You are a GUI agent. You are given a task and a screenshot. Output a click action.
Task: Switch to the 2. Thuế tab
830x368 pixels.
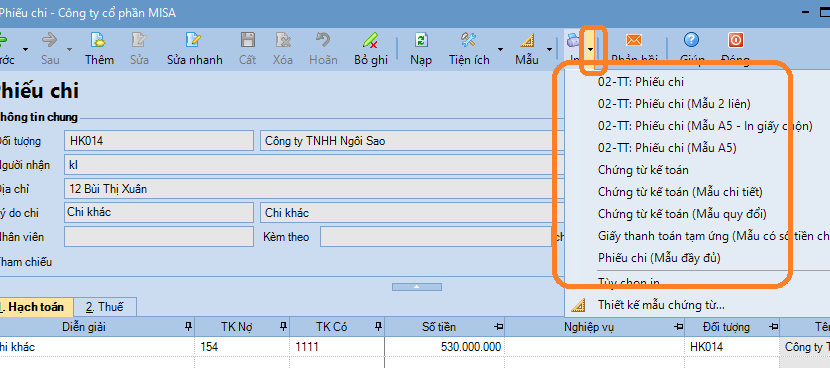[x=105, y=307]
